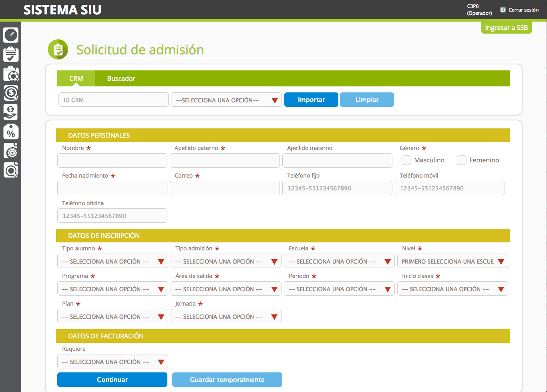This screenshot has width=547, height=392.
Task: Open the document with gear sidebar icon
Action: [11, 151]
